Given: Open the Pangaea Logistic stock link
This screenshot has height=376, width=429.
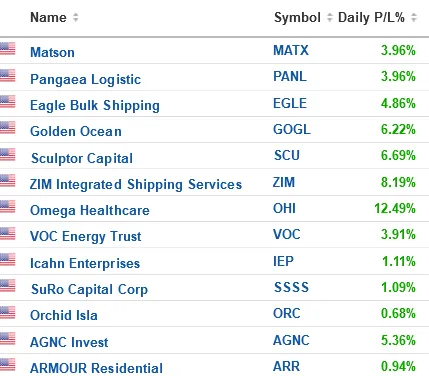Looking at the screenshot, I should [x=85, y=80].
